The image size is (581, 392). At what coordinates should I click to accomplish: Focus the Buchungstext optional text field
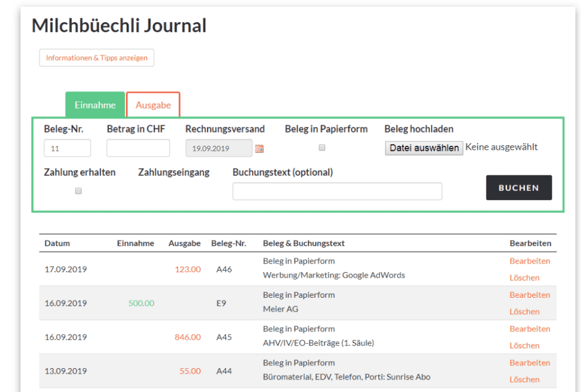pos(337,191)
